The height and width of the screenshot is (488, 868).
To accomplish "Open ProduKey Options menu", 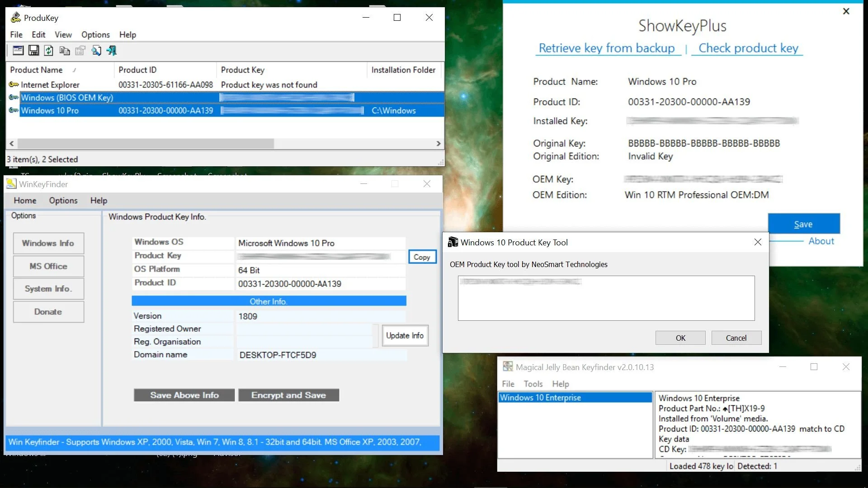I will (x=95, y=34).
